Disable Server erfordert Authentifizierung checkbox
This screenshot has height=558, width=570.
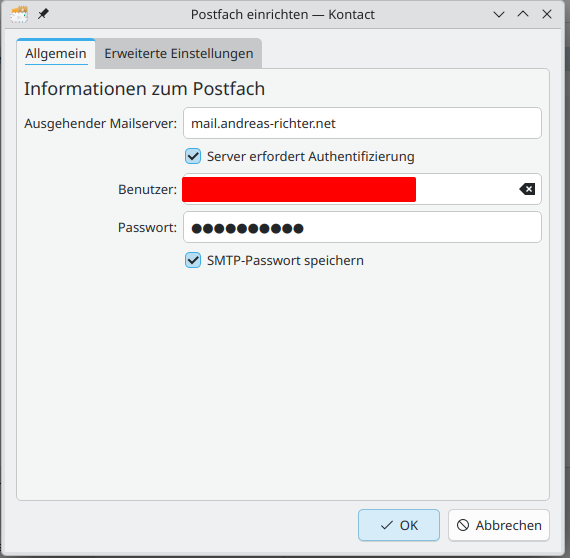pyautogui.click(x=193, y=156)
